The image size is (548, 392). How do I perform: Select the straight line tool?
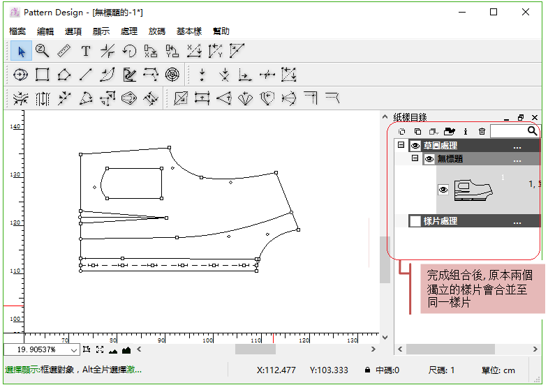(85, 75)
